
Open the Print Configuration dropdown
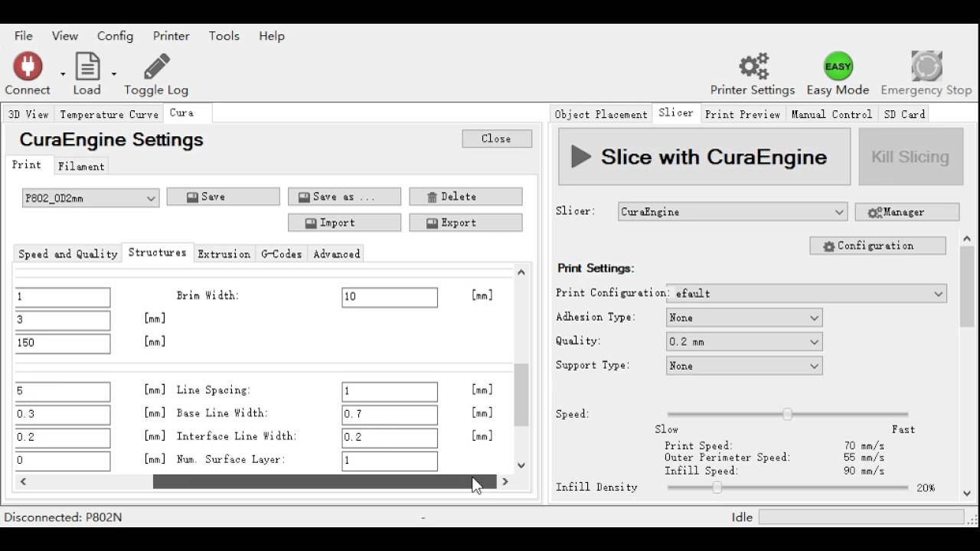click(x=806, y=293)
